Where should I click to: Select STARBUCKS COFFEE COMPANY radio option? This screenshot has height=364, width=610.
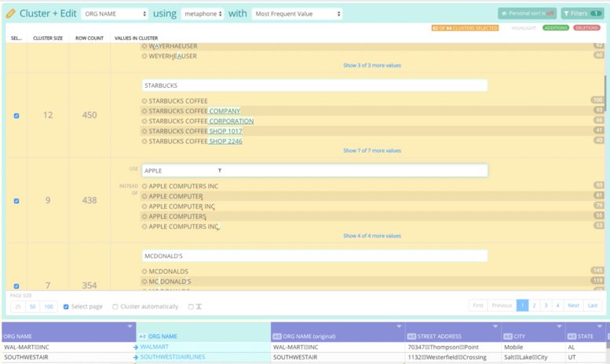click(x=144, y=111)
